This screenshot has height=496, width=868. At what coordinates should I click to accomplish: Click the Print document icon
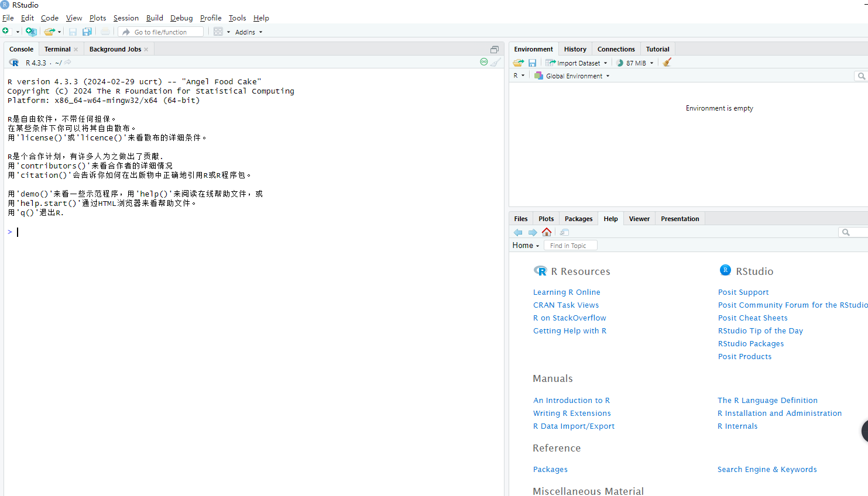105,32
